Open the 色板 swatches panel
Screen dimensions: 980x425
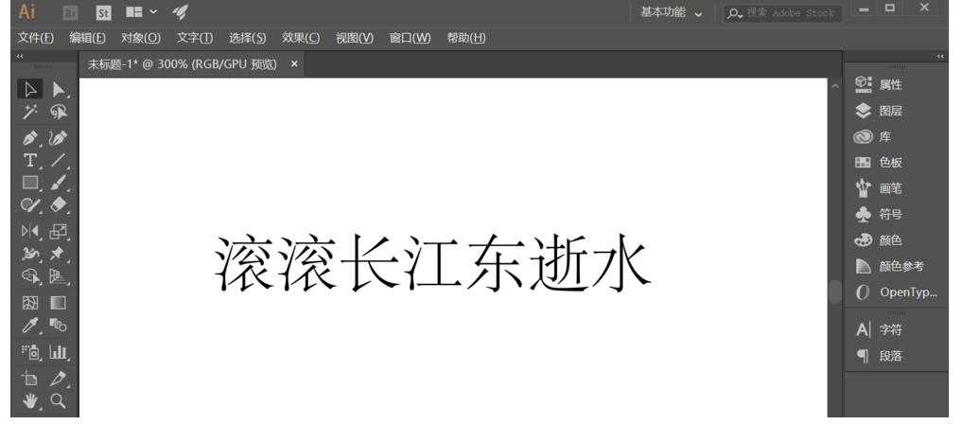[x=880, y=163]
